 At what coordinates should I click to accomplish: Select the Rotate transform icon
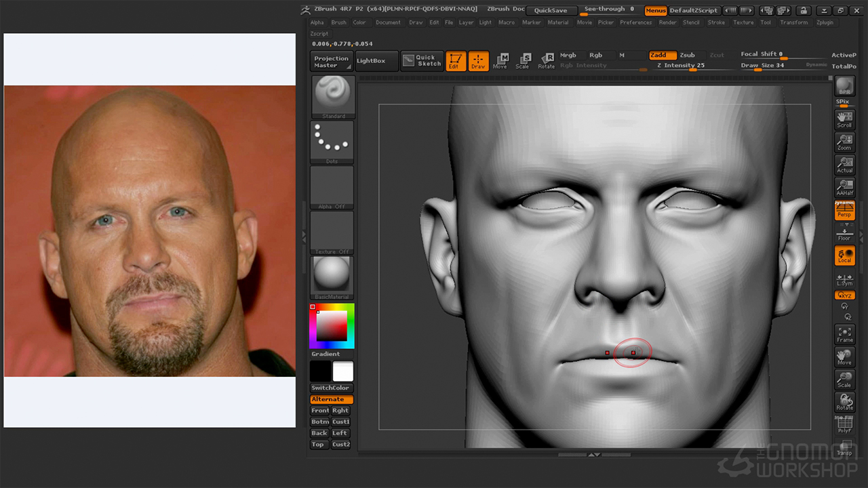click(x=546, y=61)
